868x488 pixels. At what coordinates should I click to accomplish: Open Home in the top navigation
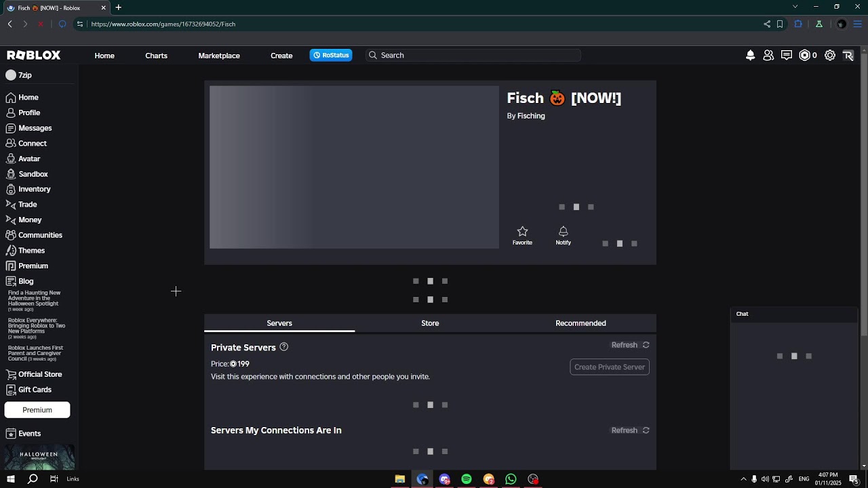(x=104, y=56)
